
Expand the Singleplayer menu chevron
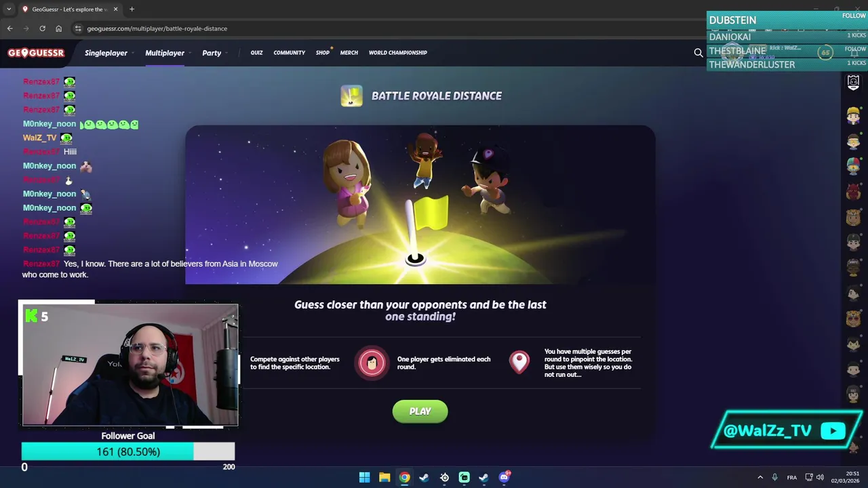[132, 53]
